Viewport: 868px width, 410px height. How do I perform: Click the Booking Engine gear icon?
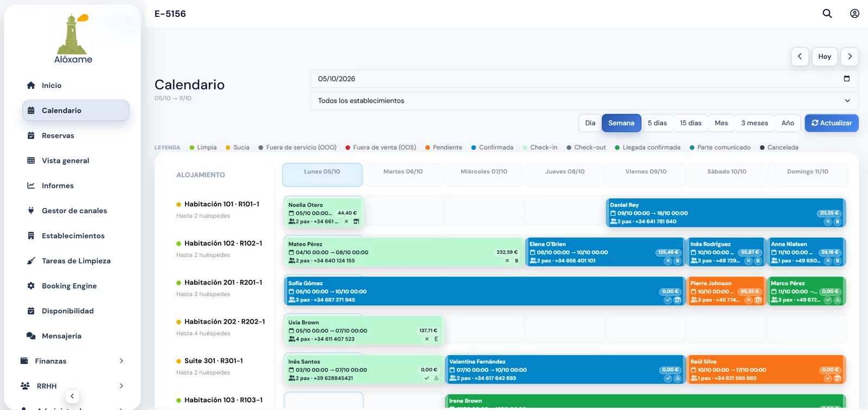[31, 286]
